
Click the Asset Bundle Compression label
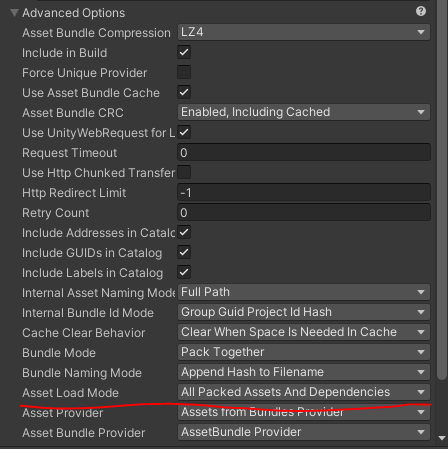[x=96, y=33]
